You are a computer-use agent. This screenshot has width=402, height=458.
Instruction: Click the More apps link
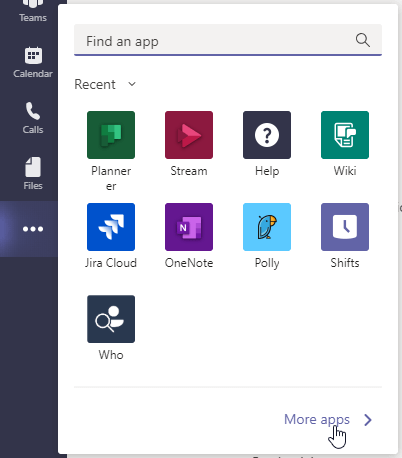click(x=317, y=419)
